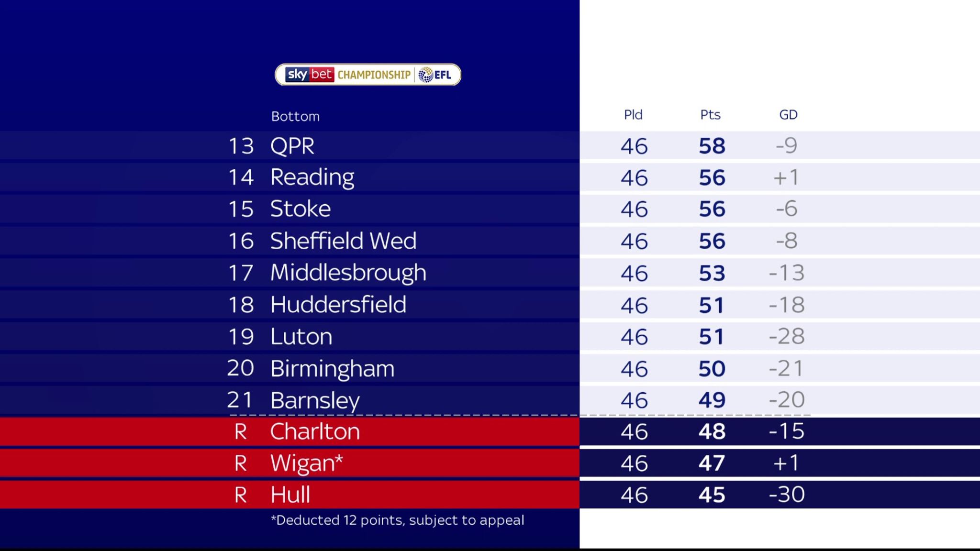980x551 pixels.
Task: Select the Hull row at bottom
Action: coord(490,495)
